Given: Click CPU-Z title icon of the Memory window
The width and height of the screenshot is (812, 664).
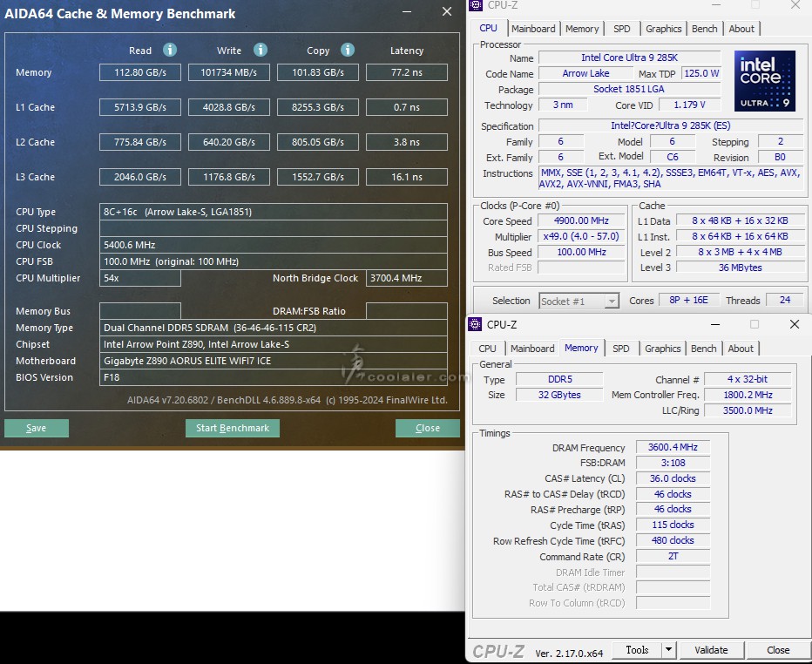Looking at the screenshot, I should pos(475,324).
